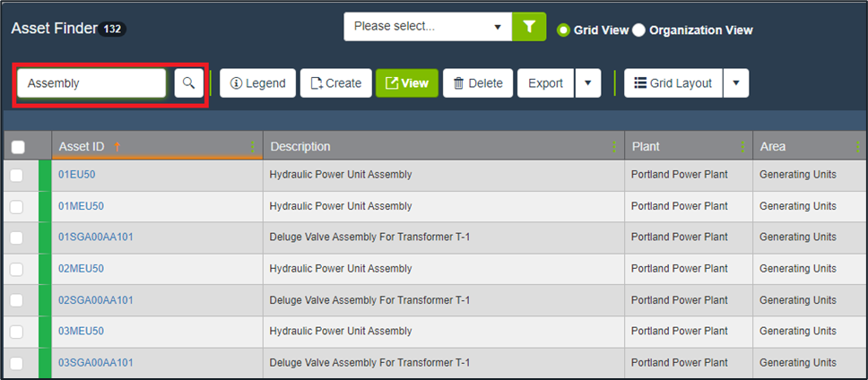Open the Legend info button

257,83
